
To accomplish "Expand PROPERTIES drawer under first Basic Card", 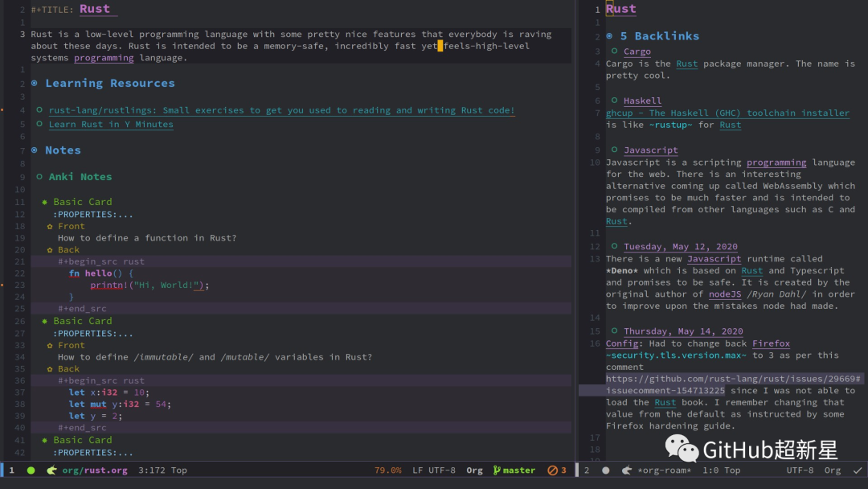I will 93,214.
